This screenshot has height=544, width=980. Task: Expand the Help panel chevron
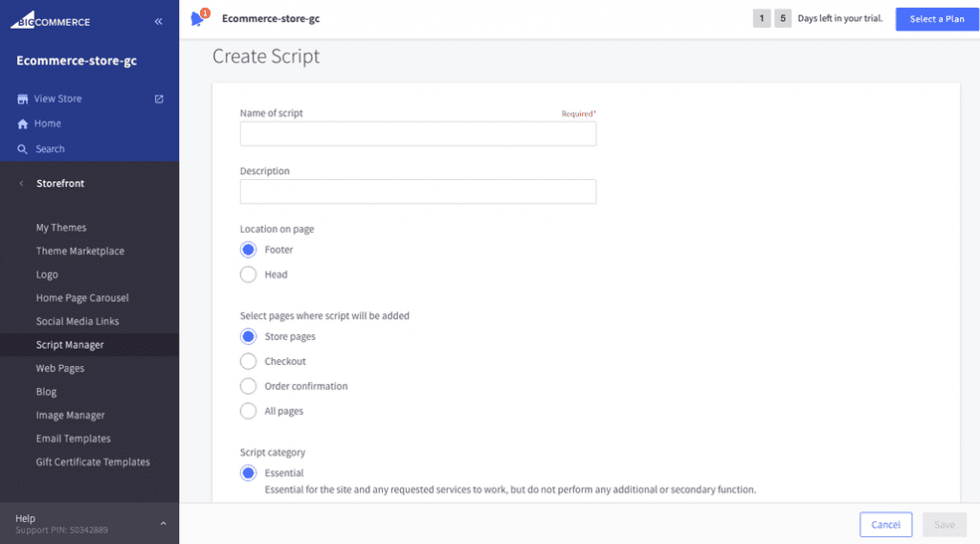point(163,523)
